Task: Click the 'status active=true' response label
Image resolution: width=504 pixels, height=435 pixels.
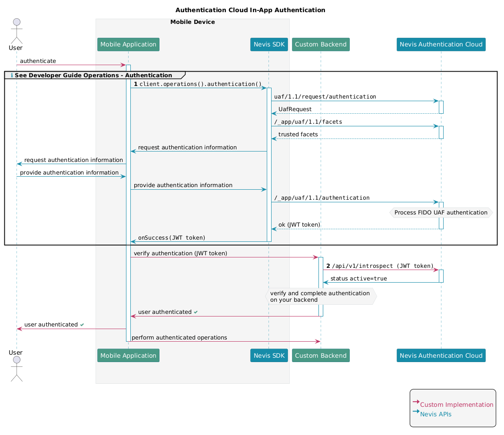Action: 359,279
